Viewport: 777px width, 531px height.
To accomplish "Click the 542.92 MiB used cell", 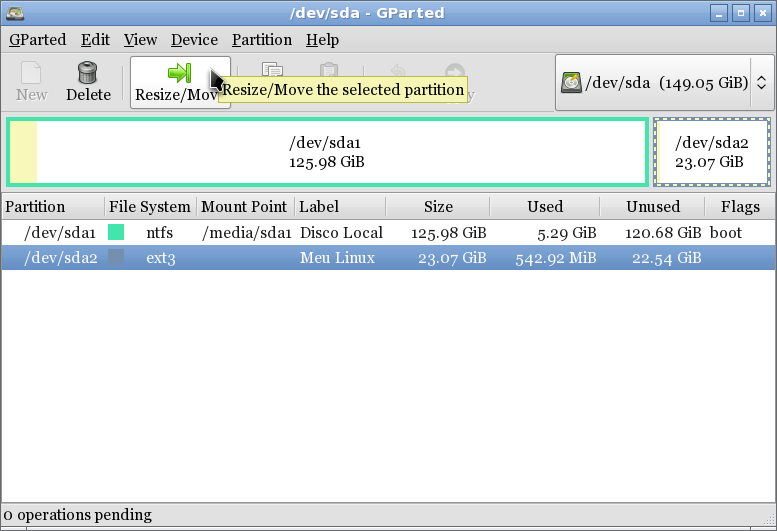I will [555, 258].
